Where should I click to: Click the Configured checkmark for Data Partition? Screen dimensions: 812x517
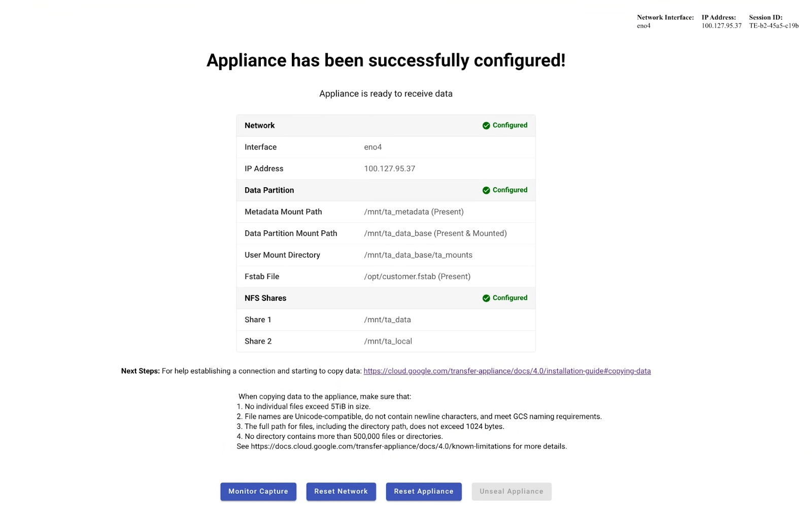click(486, 190)
